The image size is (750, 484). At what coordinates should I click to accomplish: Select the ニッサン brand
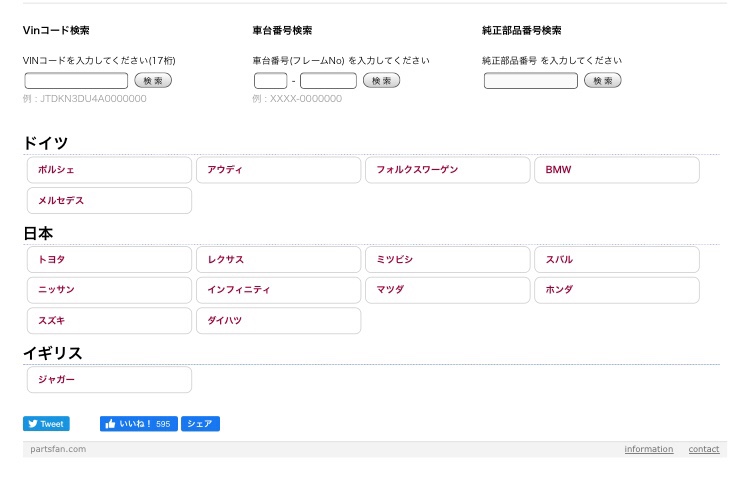point(110,290)
